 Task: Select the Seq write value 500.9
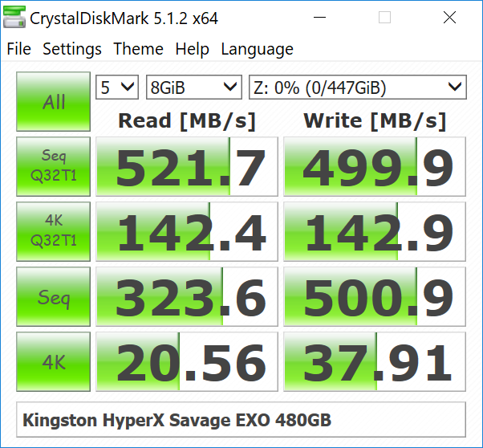[375, 296]
